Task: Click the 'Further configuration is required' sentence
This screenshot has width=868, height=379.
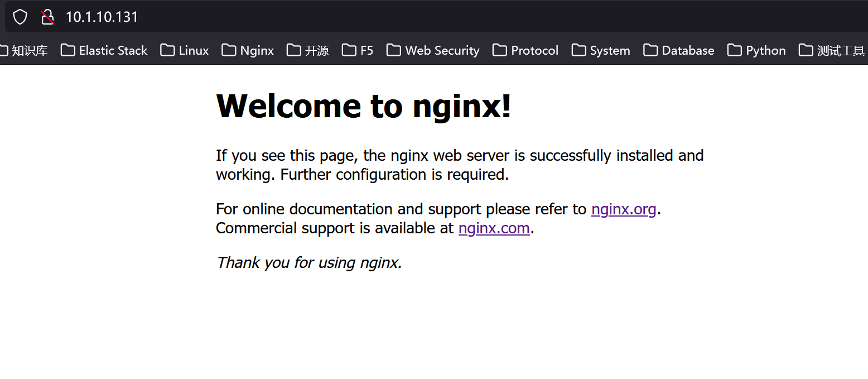Action: coord(394,175)
